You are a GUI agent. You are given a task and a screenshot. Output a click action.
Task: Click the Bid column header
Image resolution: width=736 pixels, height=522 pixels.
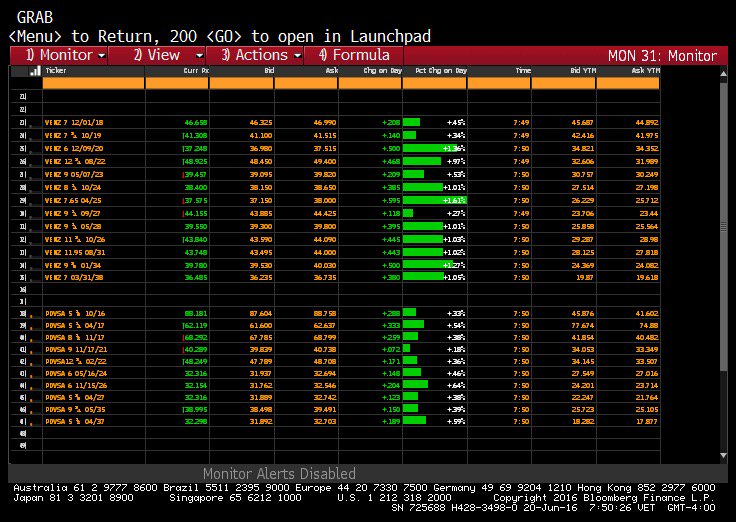[x=269, y=70]
